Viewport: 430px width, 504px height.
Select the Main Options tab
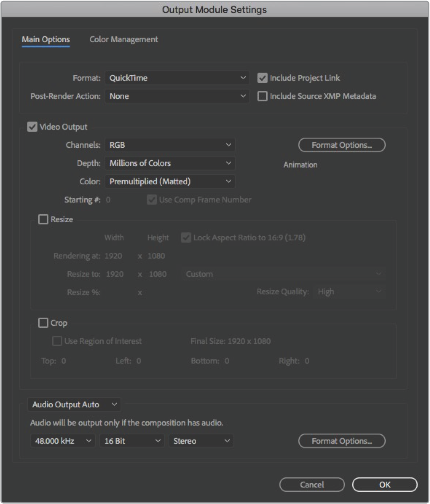point(45,39)
